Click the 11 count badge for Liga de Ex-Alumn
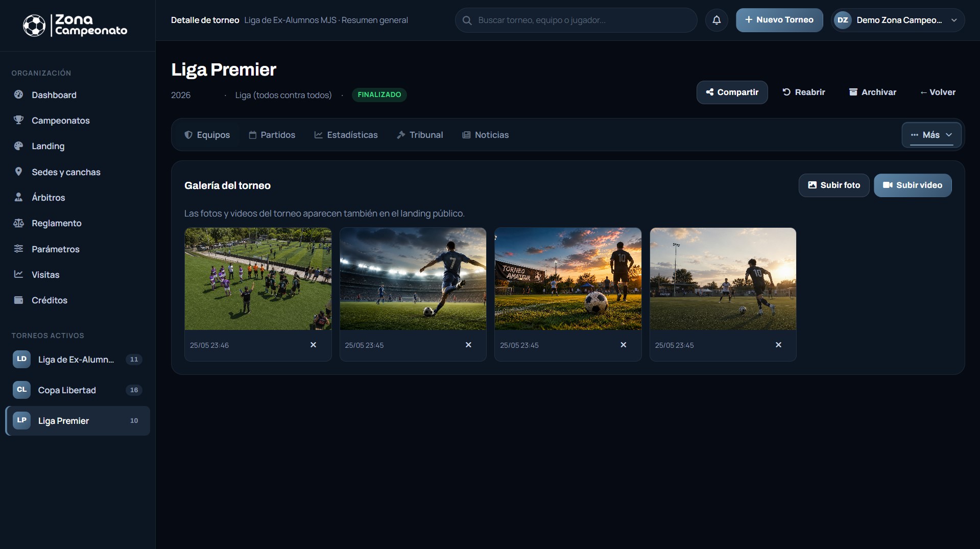This screenshot has height=549, width=980. (x=134, y=360)
